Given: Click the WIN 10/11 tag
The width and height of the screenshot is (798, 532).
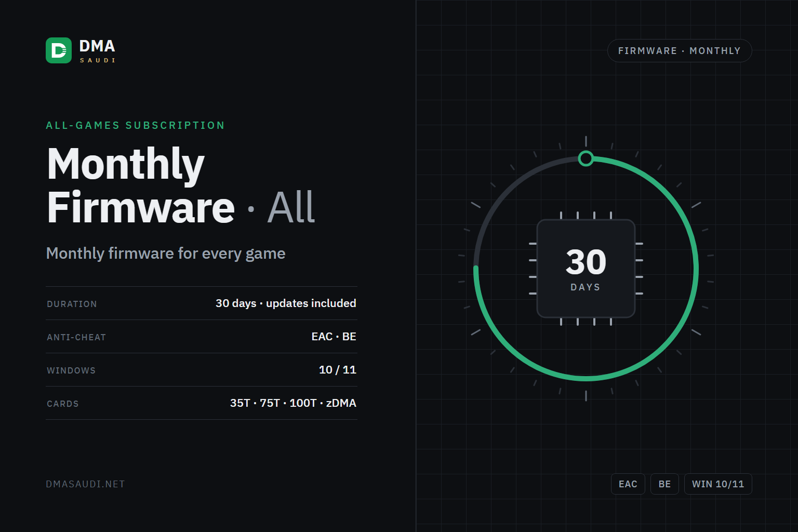Looking at the screenshot, I should tap(718, 484).
